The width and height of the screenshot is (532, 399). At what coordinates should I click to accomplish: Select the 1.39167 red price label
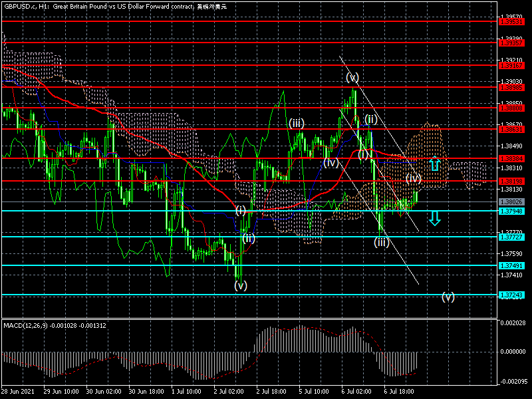coord(511,65)
